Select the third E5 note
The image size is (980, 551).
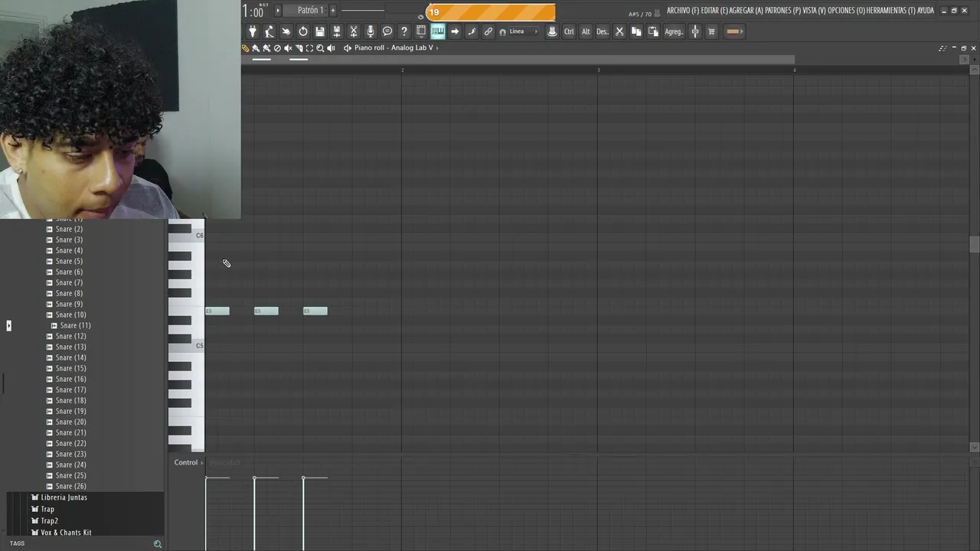[315, 311]
